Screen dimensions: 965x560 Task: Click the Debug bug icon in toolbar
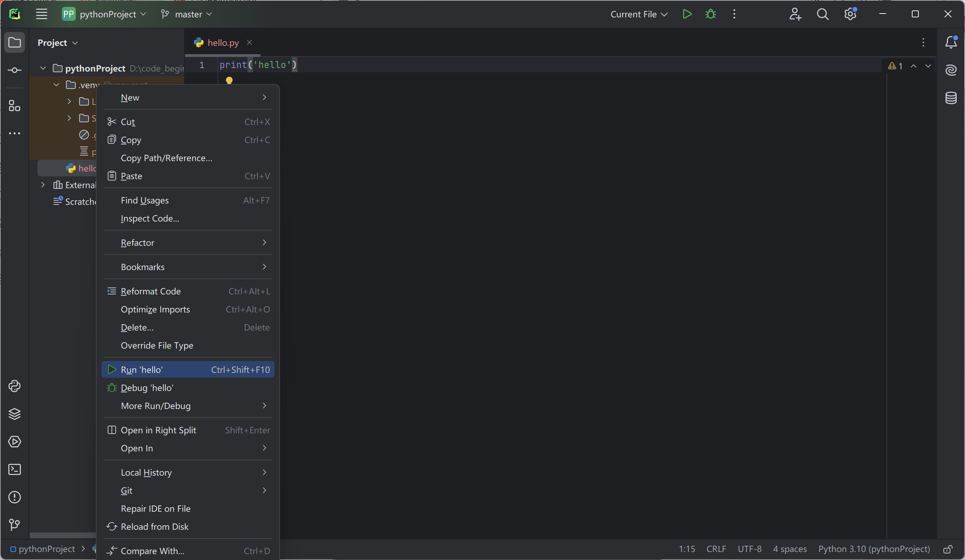coord(710,14)
